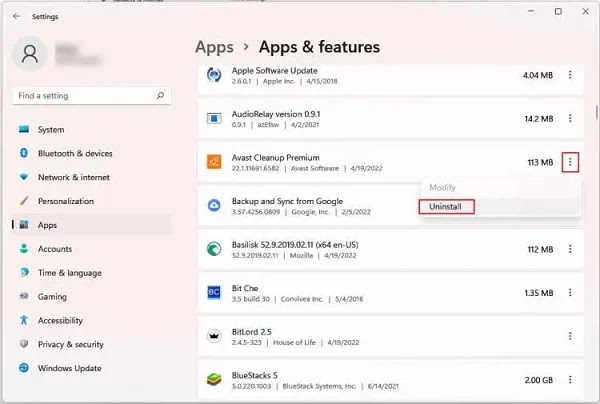This screenshot has width=600, height=404.
Task: Click BitLord crown icon
Action: click(214, 336)
